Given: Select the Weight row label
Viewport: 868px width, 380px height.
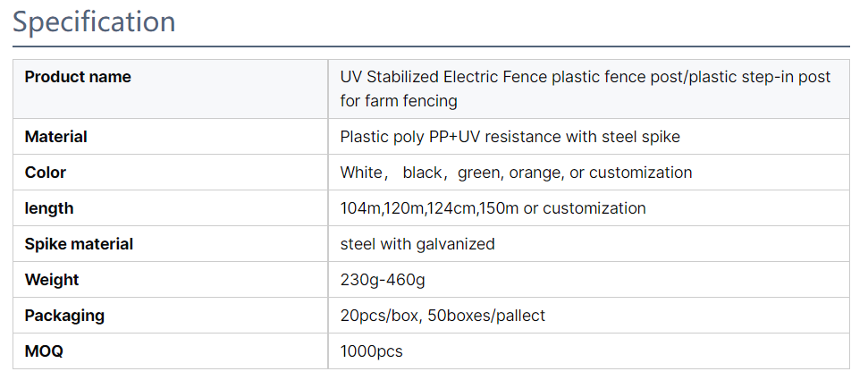Looking at the screenshot, I should [52, 280].
